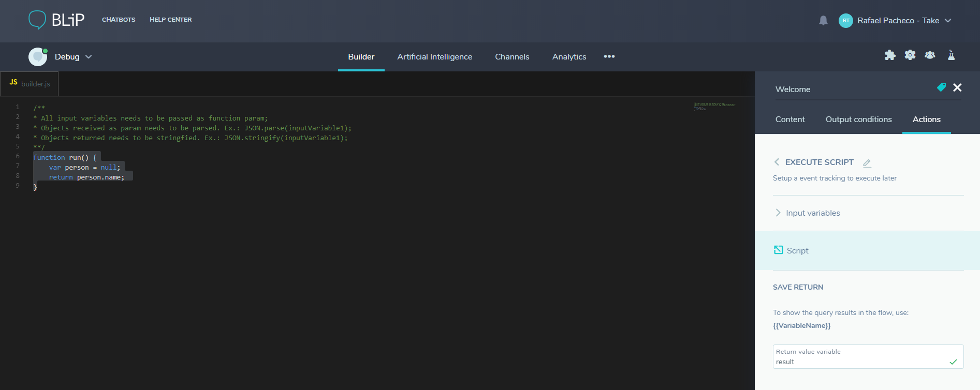Click the notification bell icon
This screenshot has height=390, width=980.
823,21
